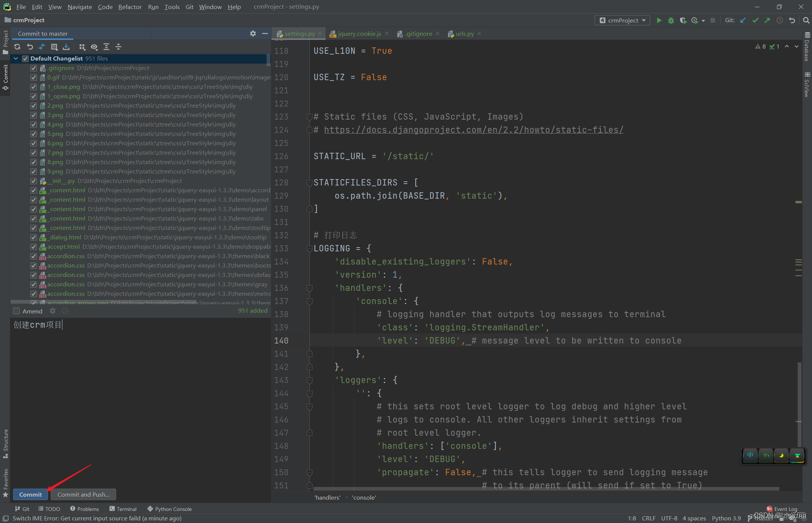
Task: Click the Refresh changes icon in commit toolbar
Action: pyautogui.click(x=17, y=47)
